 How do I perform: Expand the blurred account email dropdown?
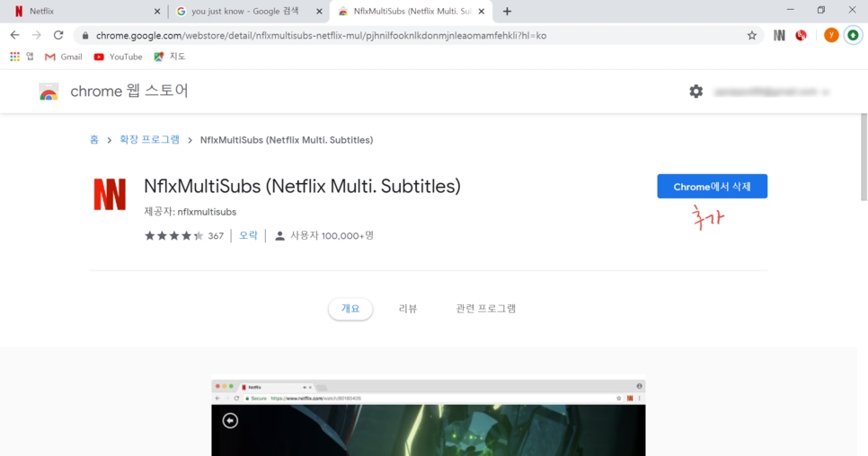click(772, 92)
